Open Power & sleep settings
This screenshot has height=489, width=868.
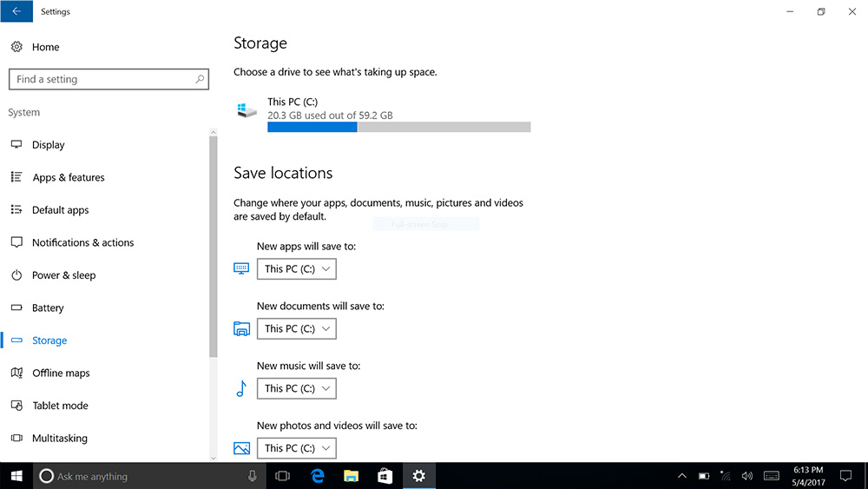pos(63,275)
